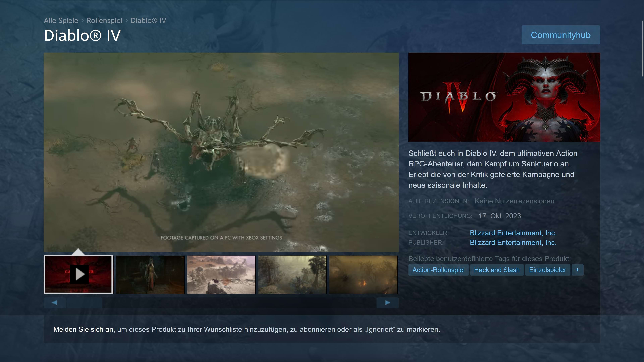Open the Rollenspiel breadcrumb category

coord(104,20)
